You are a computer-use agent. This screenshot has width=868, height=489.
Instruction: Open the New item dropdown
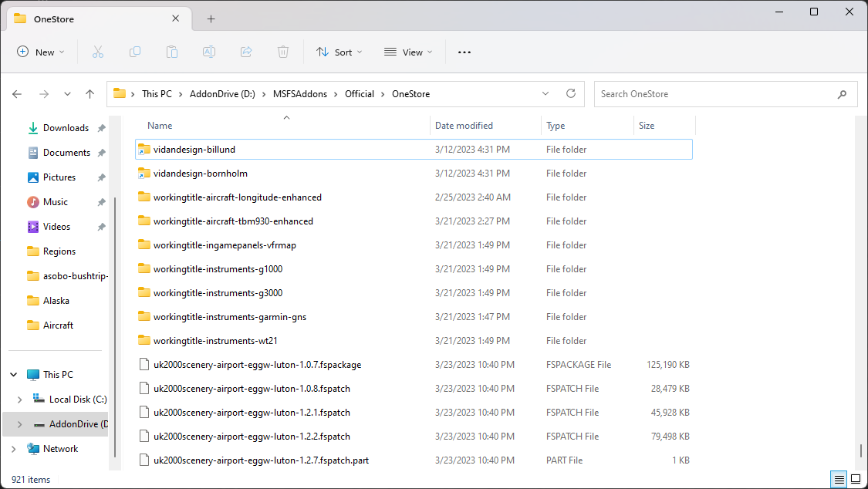41,52
